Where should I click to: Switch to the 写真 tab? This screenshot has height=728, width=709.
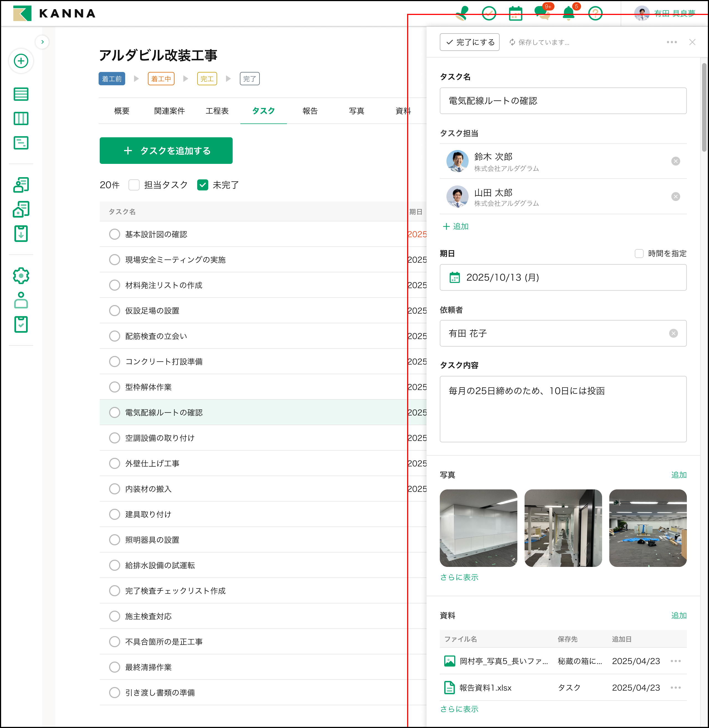(x=356, y=111)
